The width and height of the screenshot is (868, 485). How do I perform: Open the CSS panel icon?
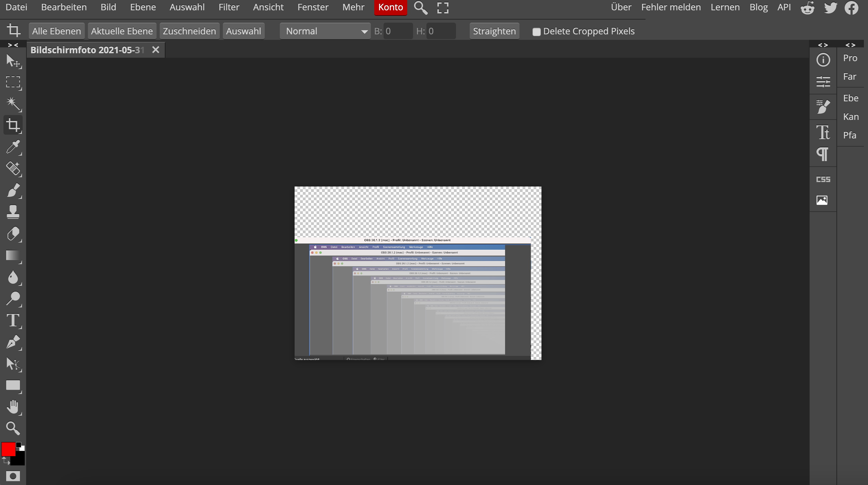(823, 179)
